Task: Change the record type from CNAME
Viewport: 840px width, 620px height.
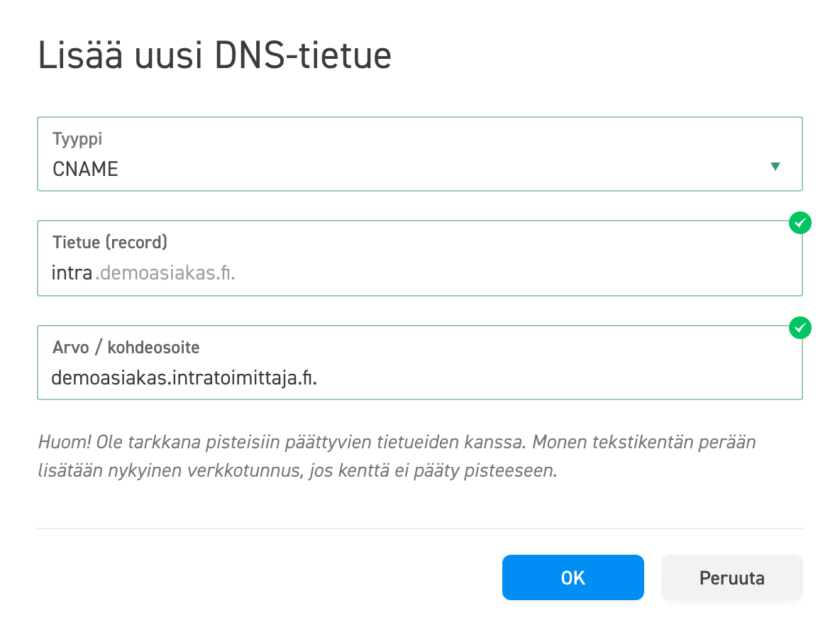Action: [x=420, y=154]
